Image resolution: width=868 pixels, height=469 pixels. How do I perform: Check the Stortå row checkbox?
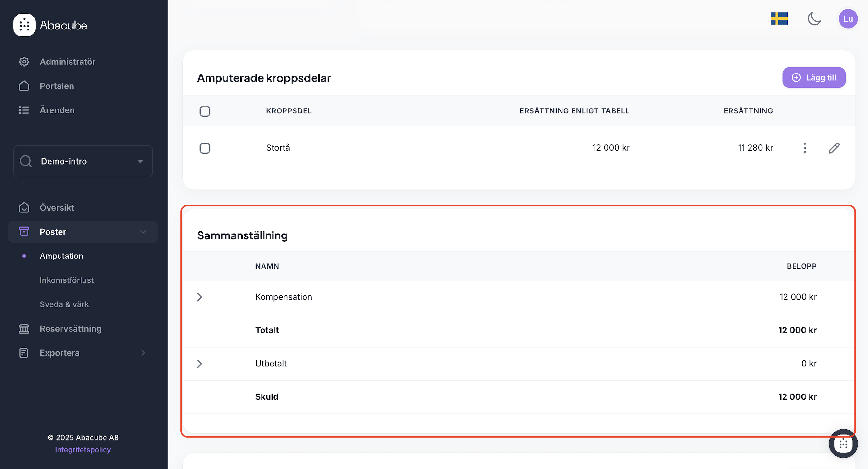[205, 148]
